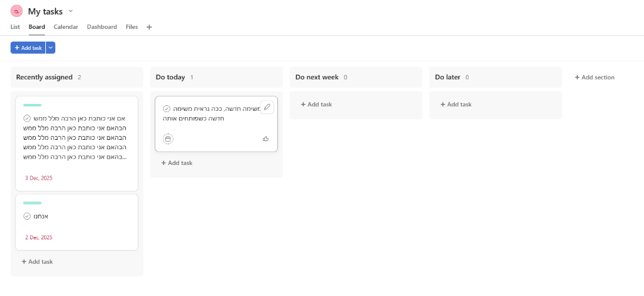This screenshot has height=296, width=644.
Task: Click the pencil edit icon on Do today card
Action: tap(267, 107)
